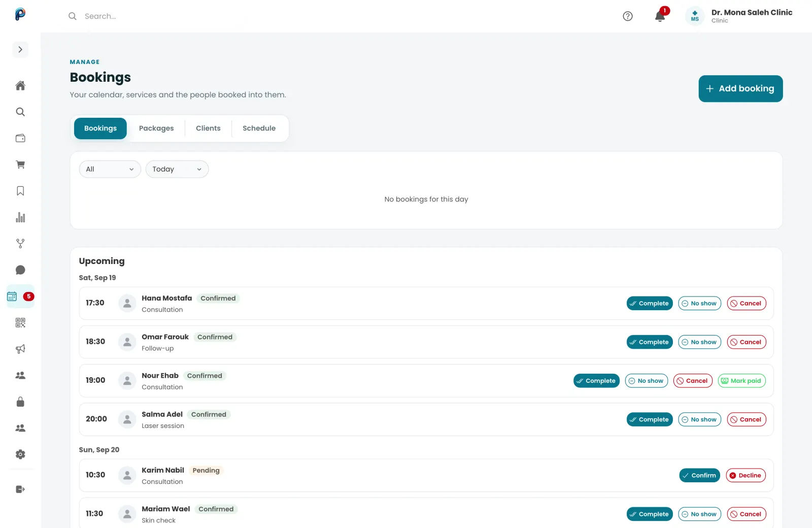
Task: Click the logout icon in sidebar
Action: pos(20,489)
